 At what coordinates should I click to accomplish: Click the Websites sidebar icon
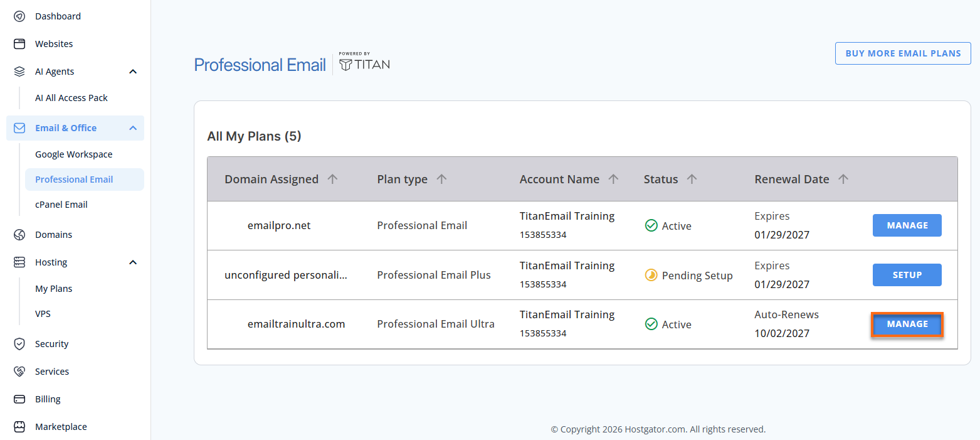[x=19, y=44]
